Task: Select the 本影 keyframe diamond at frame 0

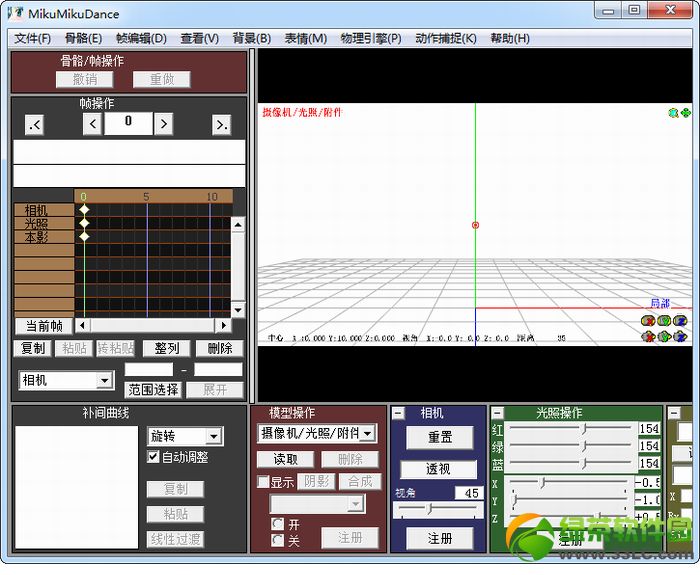Action: click(x=84, y=236)
